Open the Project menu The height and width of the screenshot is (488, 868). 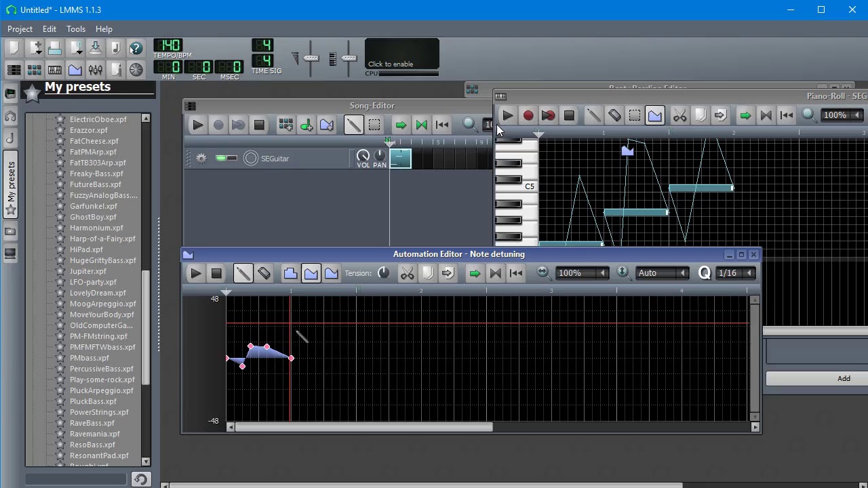tap(20, 29)
